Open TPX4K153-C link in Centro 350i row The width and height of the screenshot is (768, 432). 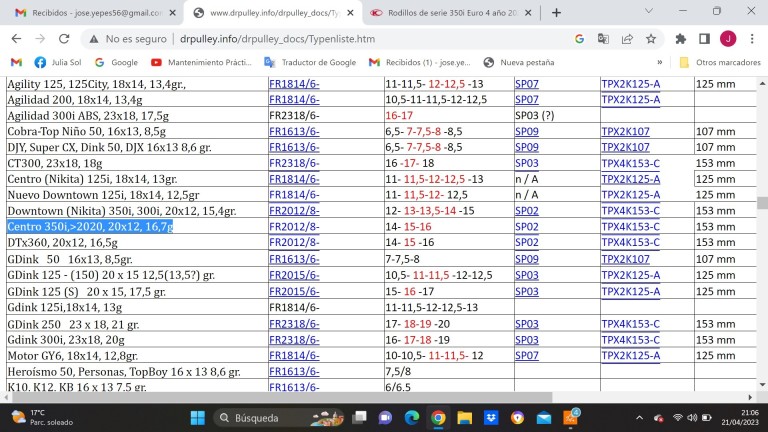pos(630,227)
